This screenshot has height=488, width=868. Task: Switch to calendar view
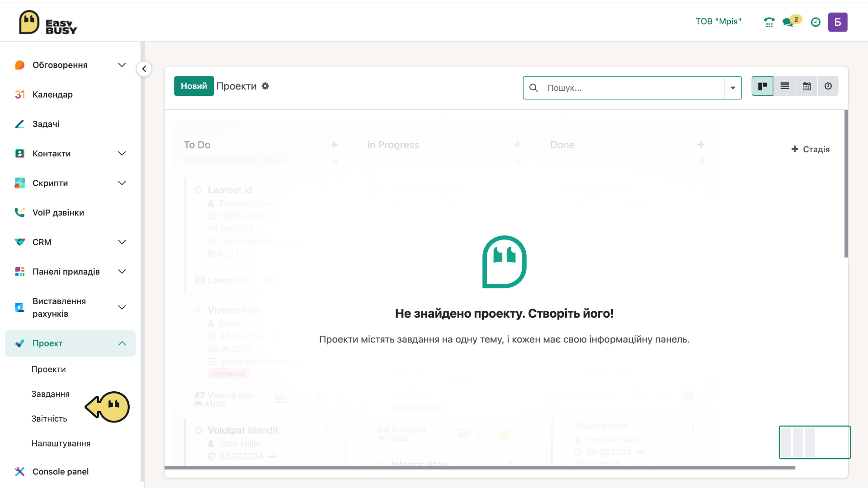pyautogui.click(x=807, y=86)
